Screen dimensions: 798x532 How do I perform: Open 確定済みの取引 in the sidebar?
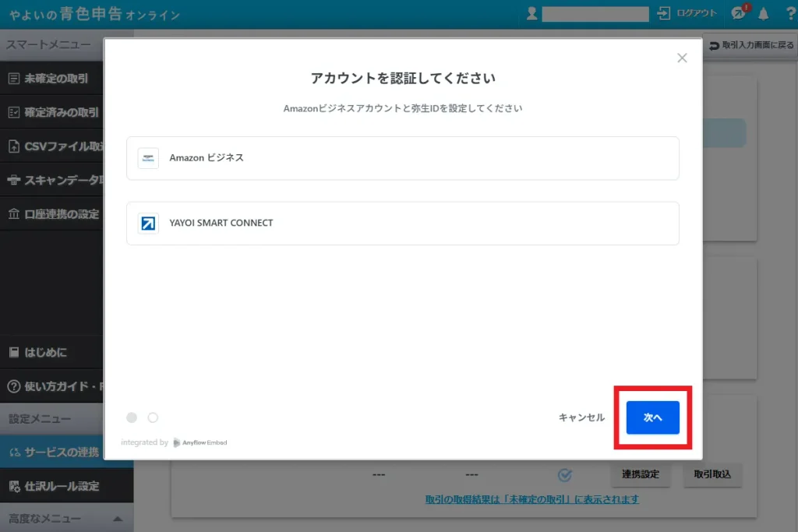pos(51,112)
